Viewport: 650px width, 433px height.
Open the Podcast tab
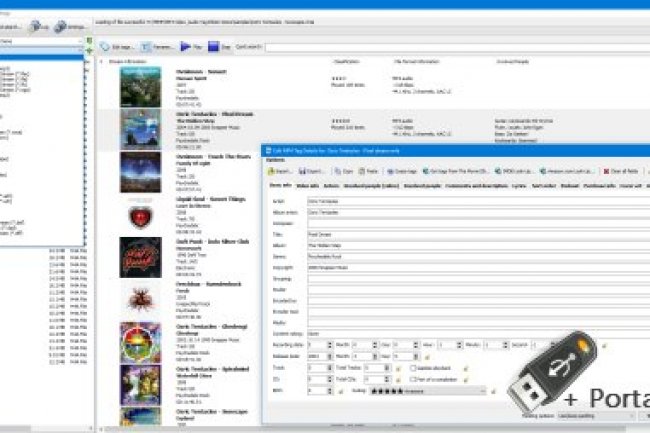click(x=570, y=186)
